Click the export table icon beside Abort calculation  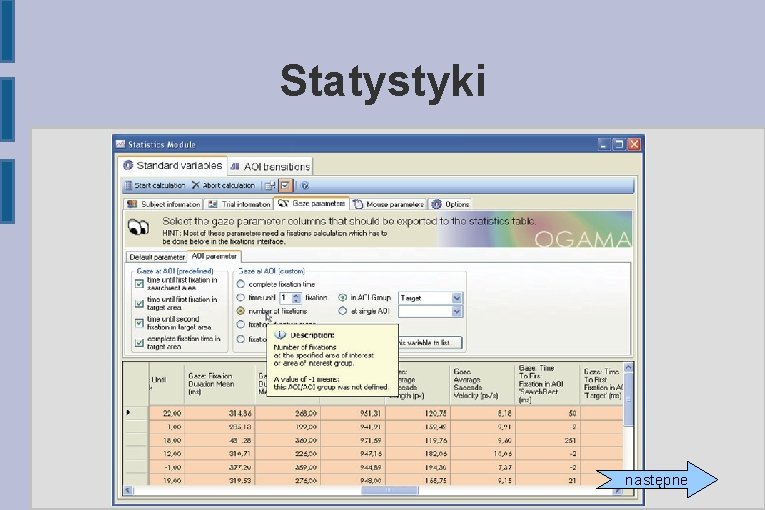[x=269, y=185]
